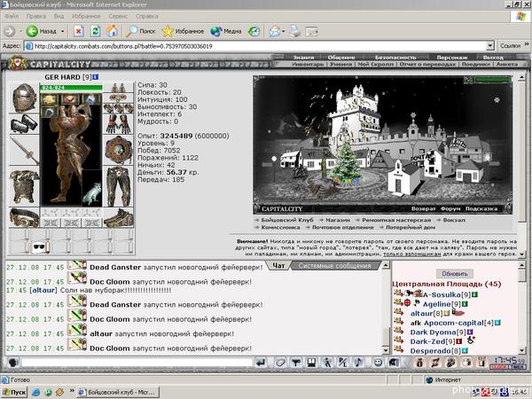This screenshot has width=532, height=399.
Task: Open the Правка menu
Action: tap(36, 16)
